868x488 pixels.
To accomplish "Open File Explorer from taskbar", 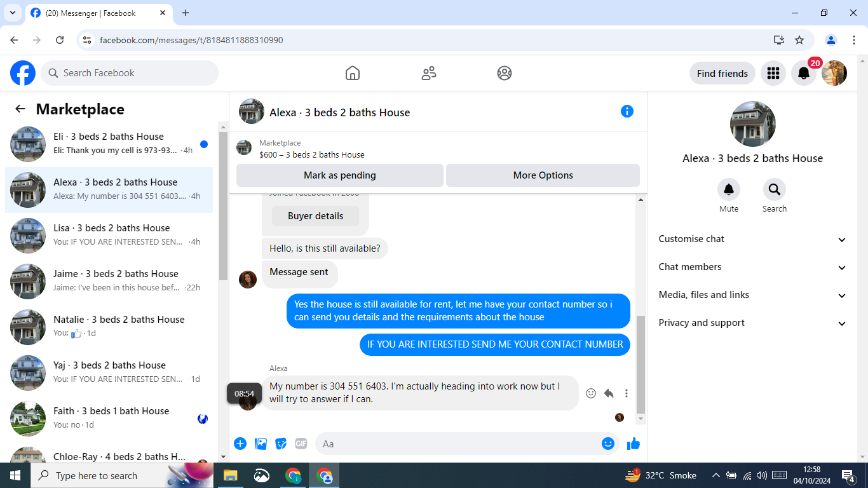I will point(230,475).
